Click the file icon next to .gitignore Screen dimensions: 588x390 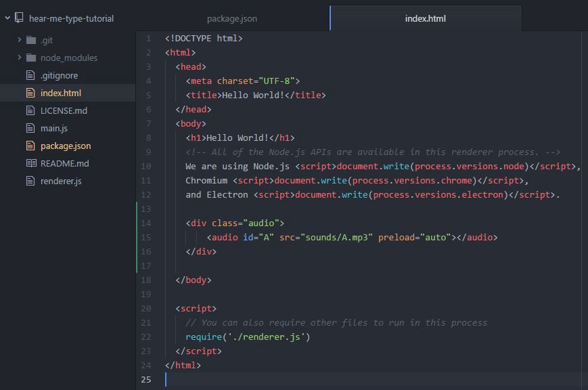(30, 75)
